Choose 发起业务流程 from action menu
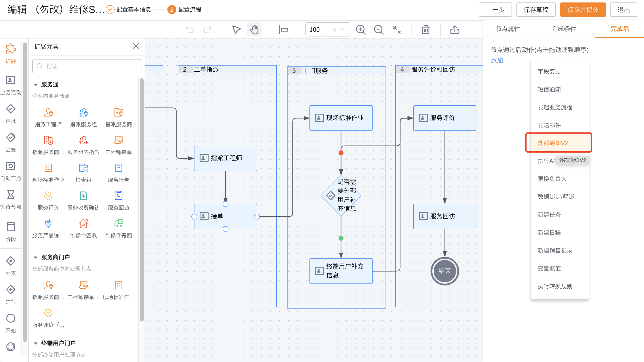The image size is (644, 362). point(559,107)
